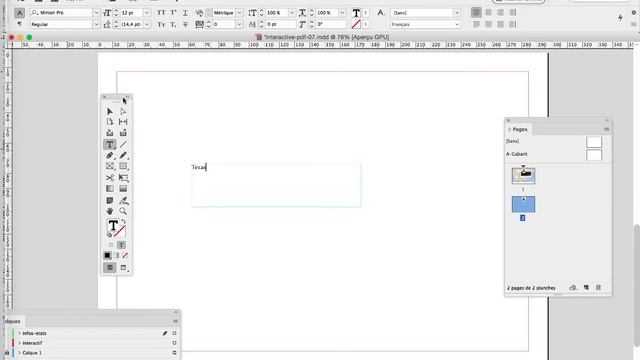Select the Direct Selection tool (white arrow)

click(123, 111)
